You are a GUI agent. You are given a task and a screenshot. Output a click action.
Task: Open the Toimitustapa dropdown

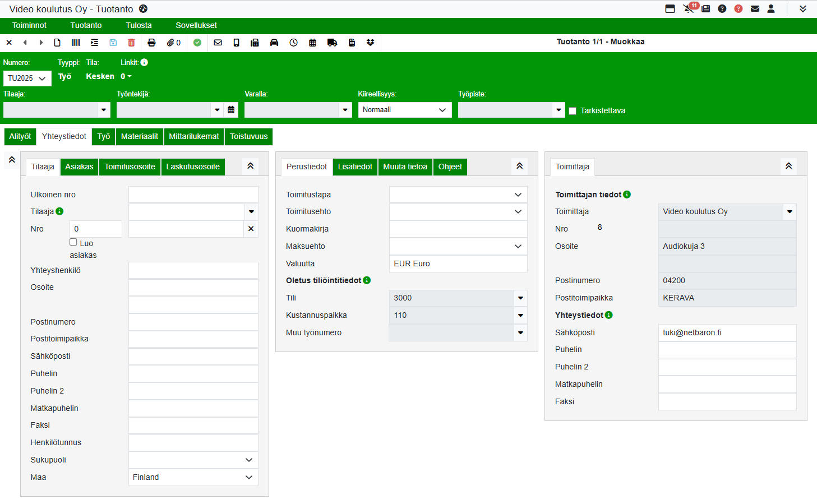coord(458,195)
